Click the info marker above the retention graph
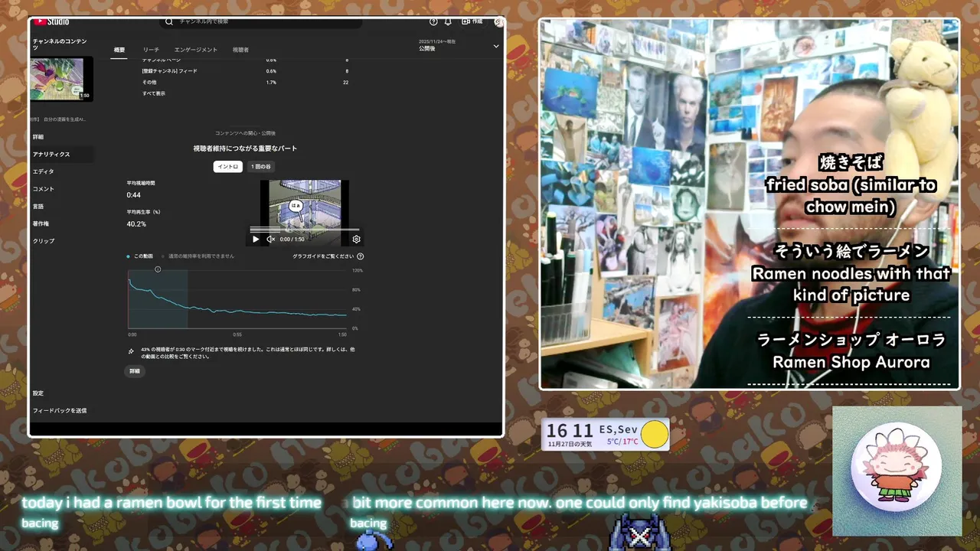Image resolution: width=980 pixels, height=551 pixels. [x=158, y=269]
